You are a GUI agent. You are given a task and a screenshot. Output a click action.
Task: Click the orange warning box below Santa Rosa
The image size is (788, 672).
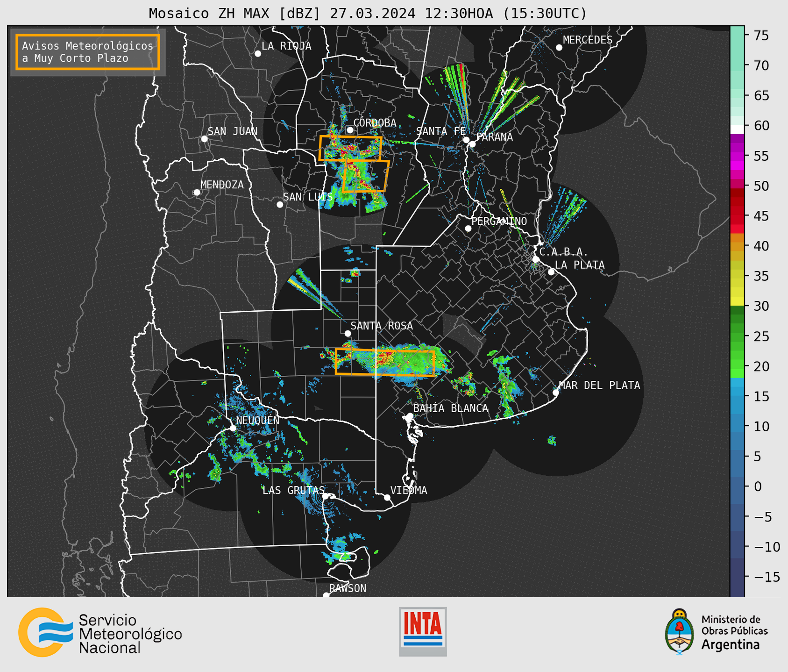point(385,362)
